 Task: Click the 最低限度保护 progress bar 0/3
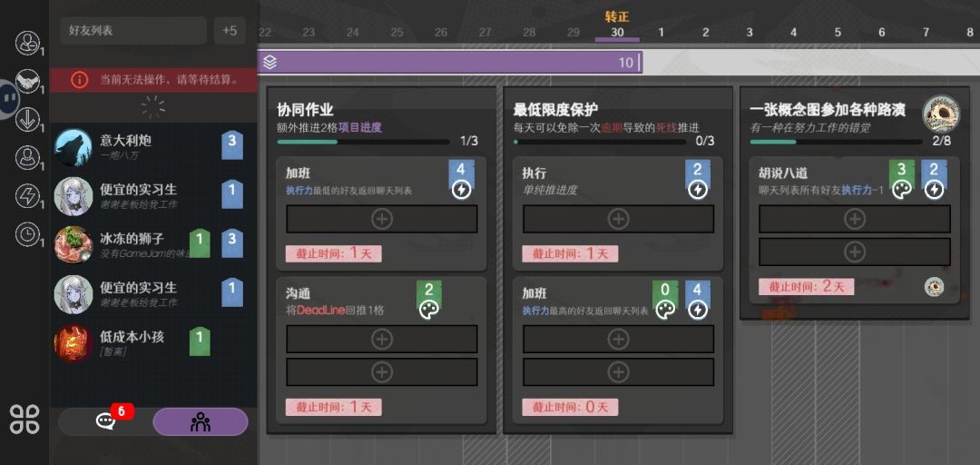tap(600, 142)
